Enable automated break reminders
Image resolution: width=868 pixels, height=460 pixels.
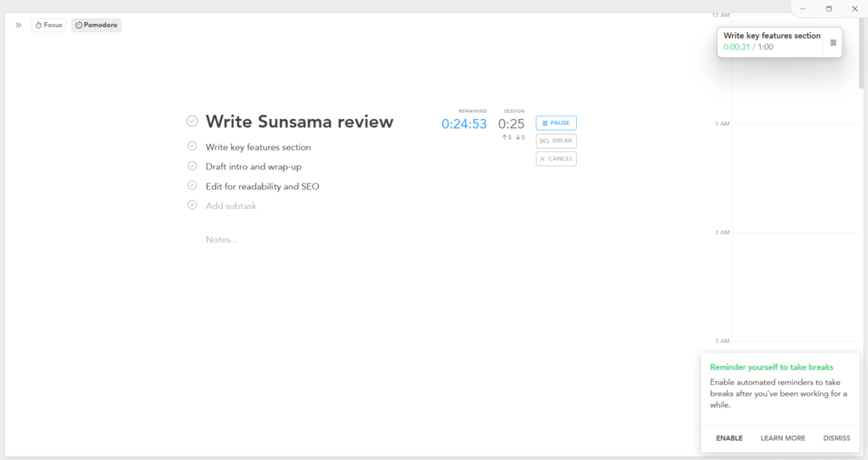tap(729, 438)
